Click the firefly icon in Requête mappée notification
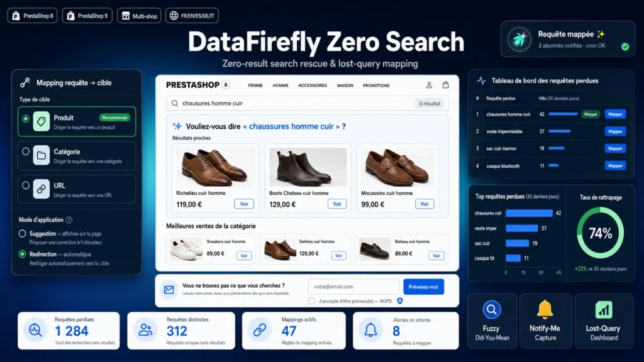 (x=519, y=40)
